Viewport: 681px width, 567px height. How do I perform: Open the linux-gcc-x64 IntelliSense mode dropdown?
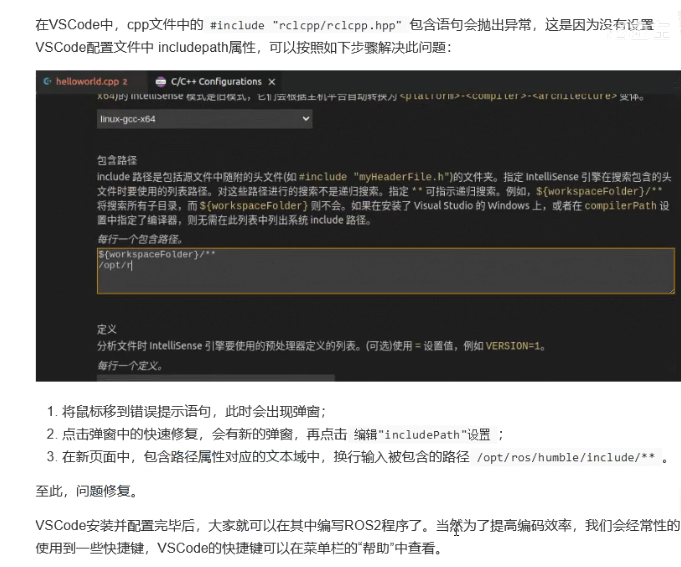point(204,119)
